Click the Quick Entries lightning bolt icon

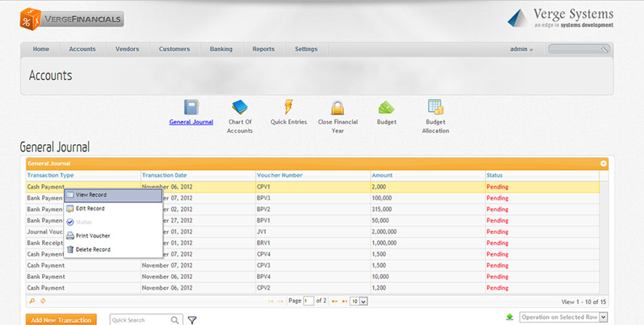(x=288, y=107)
